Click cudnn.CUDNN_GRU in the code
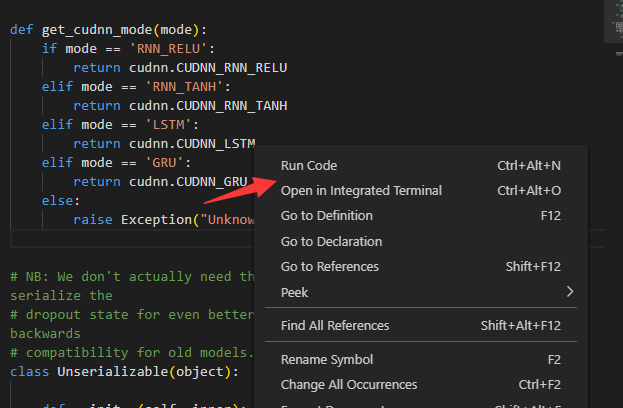The image size is (623, 408). pyautogui.click(x=188, y=182)
